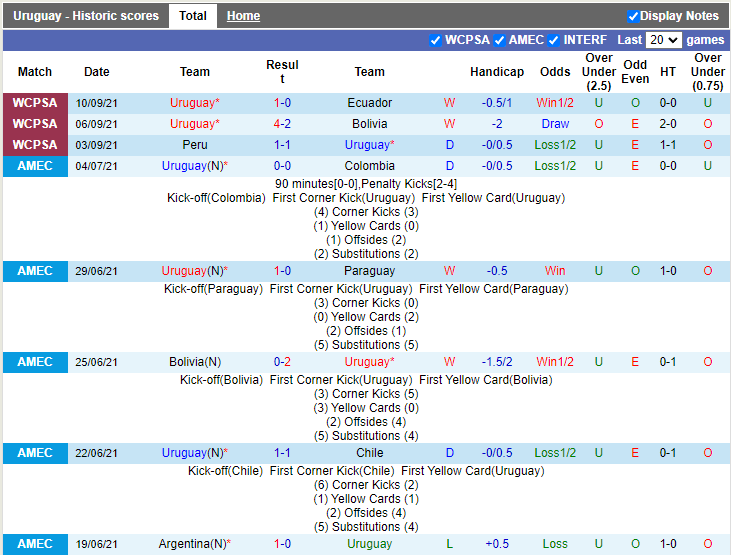Click the WCPSA badge for 10/09/21 match
The height and width of the screenshot is (555, 731).
click(35, 103)
